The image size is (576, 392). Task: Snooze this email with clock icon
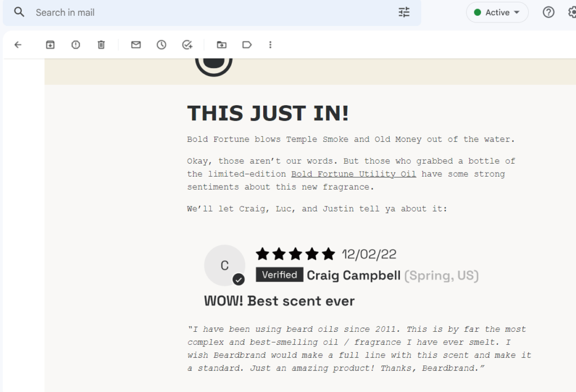pos(161,45)
